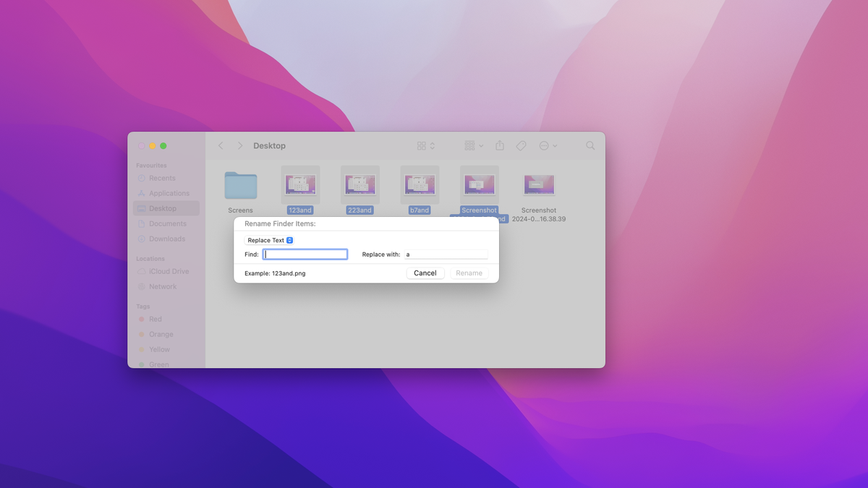Click the Share icon in Finder toolbar

500,146
